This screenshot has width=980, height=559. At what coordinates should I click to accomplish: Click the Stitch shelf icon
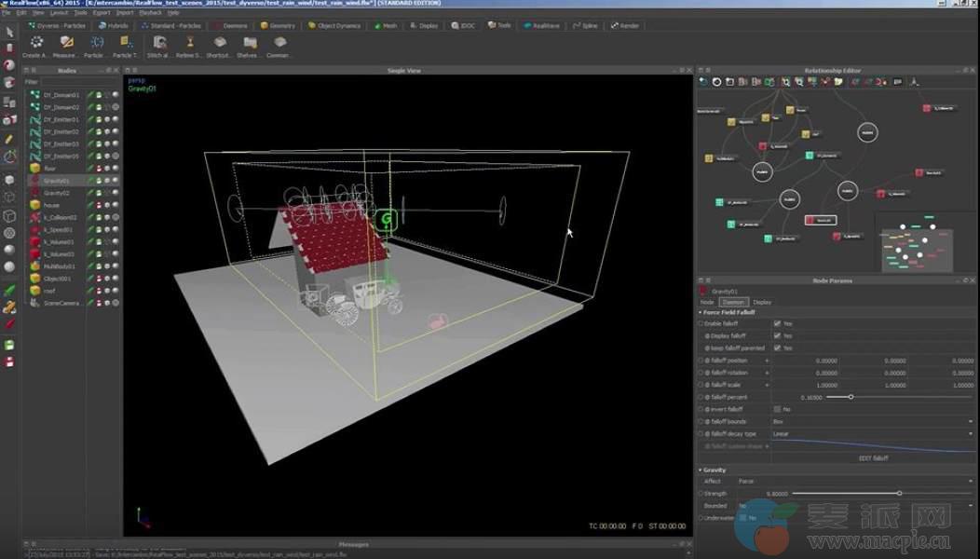tap(159, 43)
